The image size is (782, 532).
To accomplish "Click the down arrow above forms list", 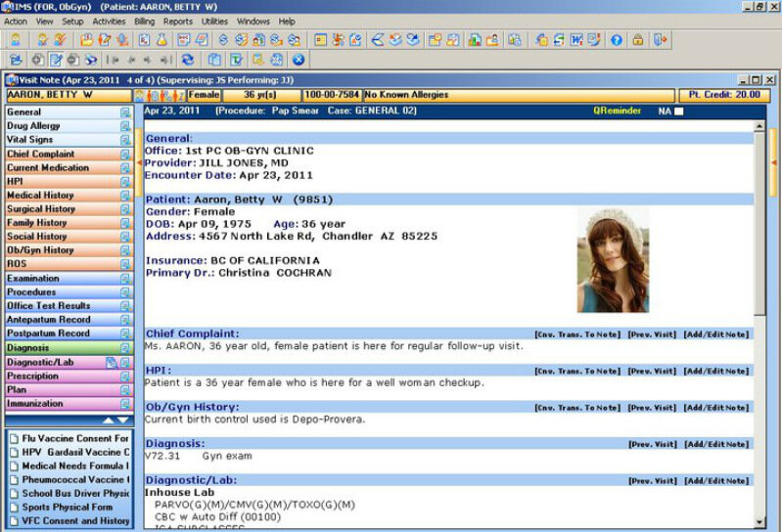I will click(x=123, y=420).
